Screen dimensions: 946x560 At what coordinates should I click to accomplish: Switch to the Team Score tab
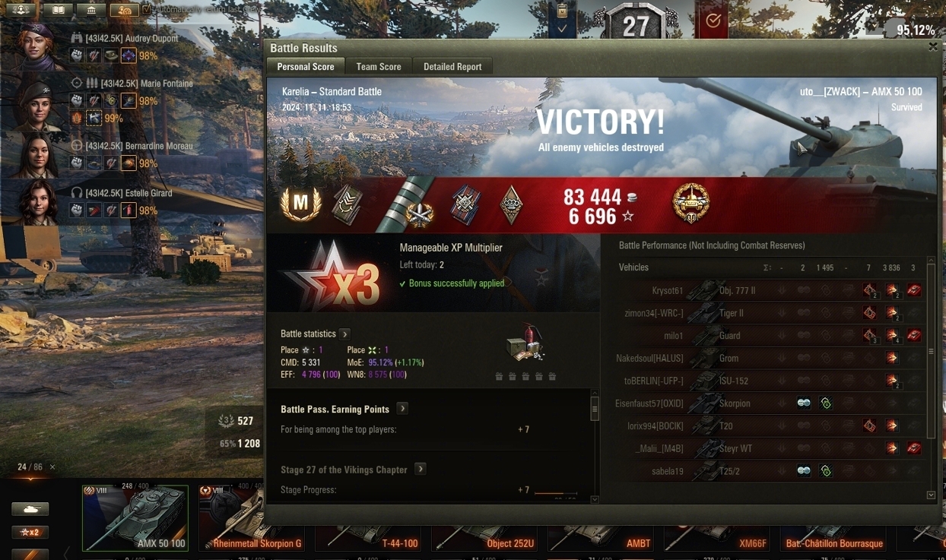(x=379, y=67)
